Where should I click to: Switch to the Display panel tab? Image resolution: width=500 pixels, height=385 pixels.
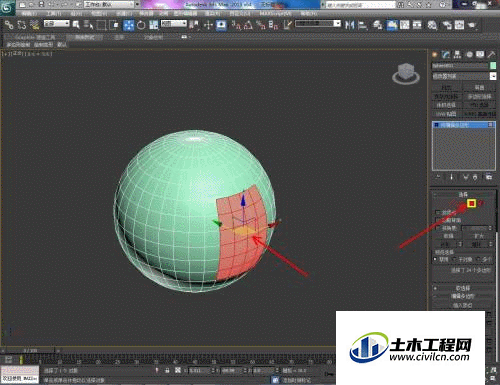point(480,54)
